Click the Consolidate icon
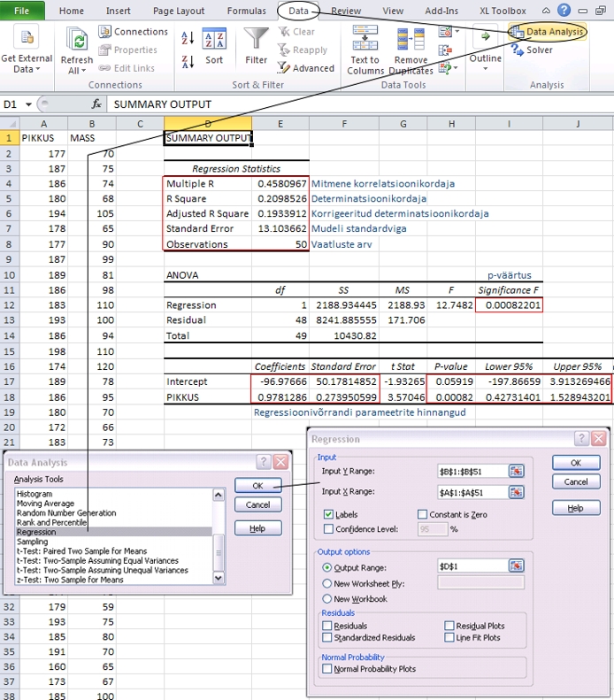The image size is (614, 700). pos(445,50)
